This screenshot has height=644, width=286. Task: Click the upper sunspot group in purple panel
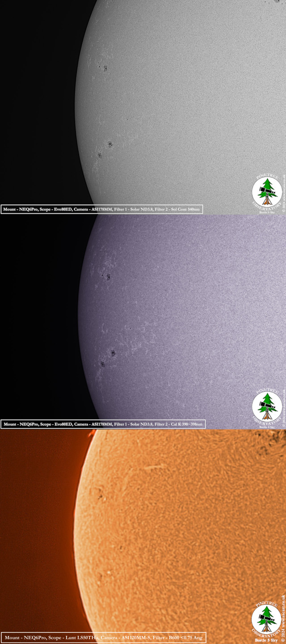click(108, 277)
